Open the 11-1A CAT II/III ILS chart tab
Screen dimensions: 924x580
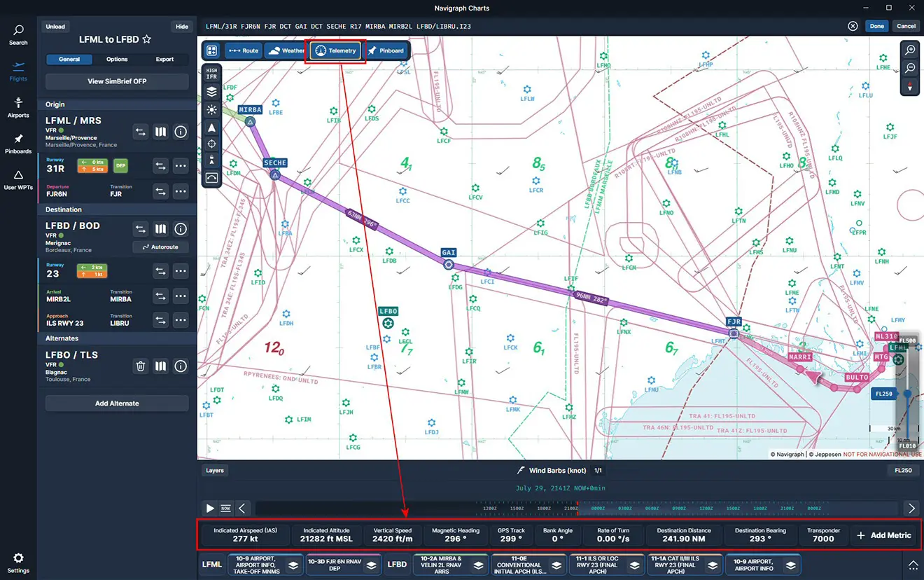point(684,565)
